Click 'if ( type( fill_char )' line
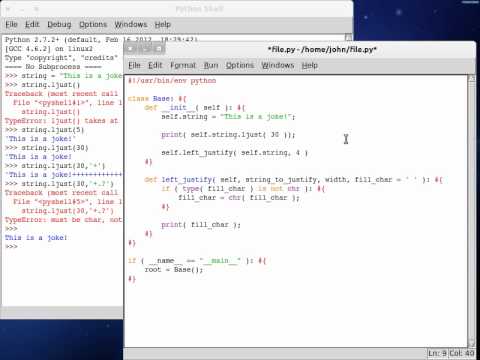480x360 pixels. [243, 189]
